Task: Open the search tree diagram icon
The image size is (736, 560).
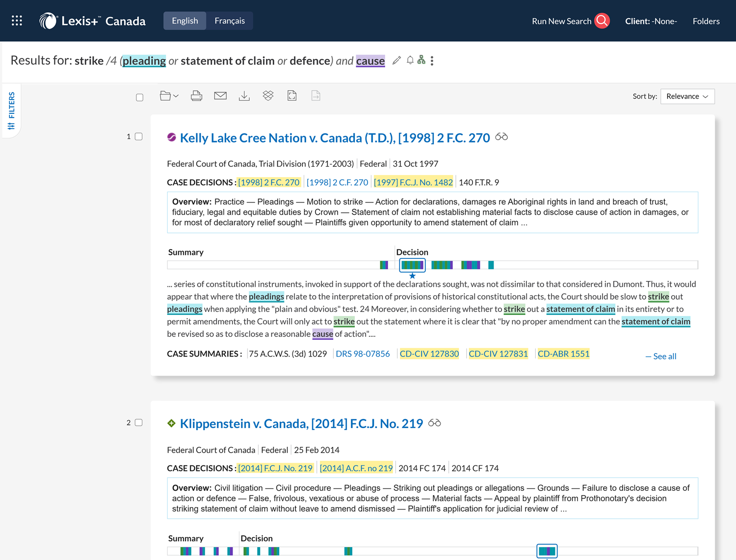Action: (x=421, y=60)
